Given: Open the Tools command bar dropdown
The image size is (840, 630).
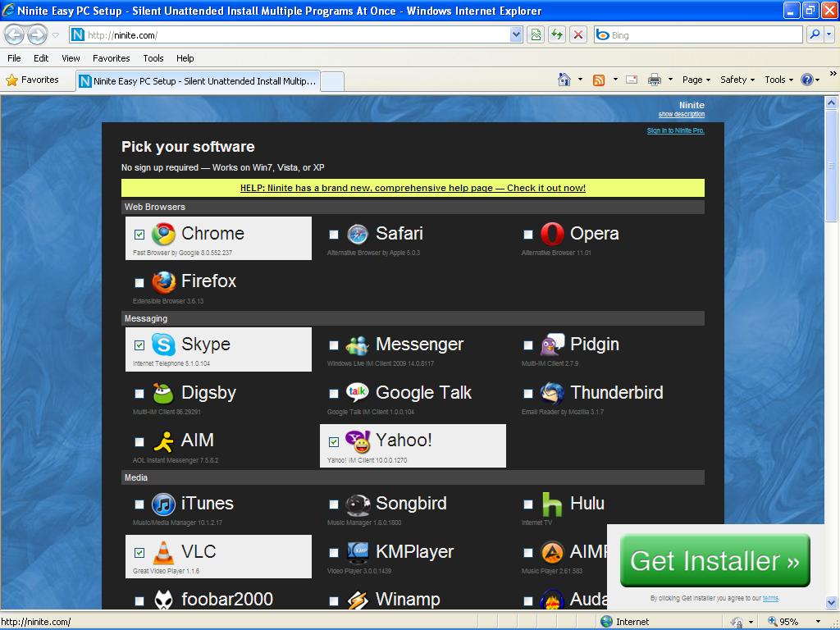Looking at the screenshot, I should [779, 80].
